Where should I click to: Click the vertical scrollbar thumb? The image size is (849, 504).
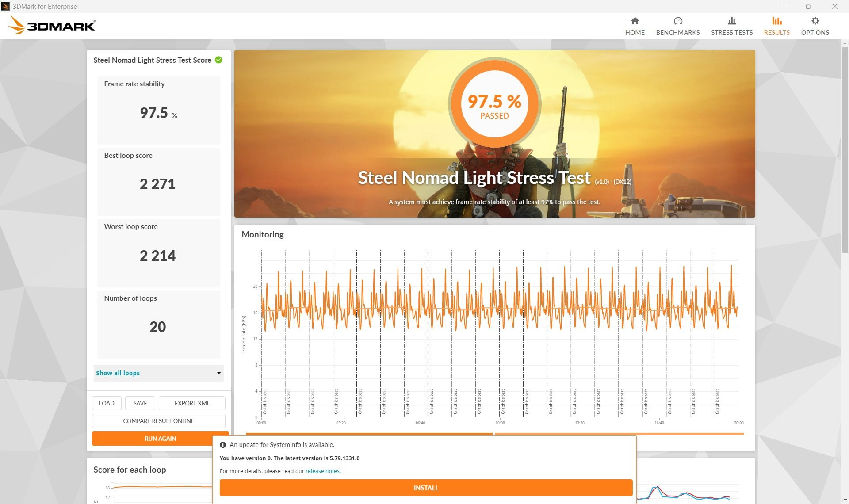click(845, 149)
